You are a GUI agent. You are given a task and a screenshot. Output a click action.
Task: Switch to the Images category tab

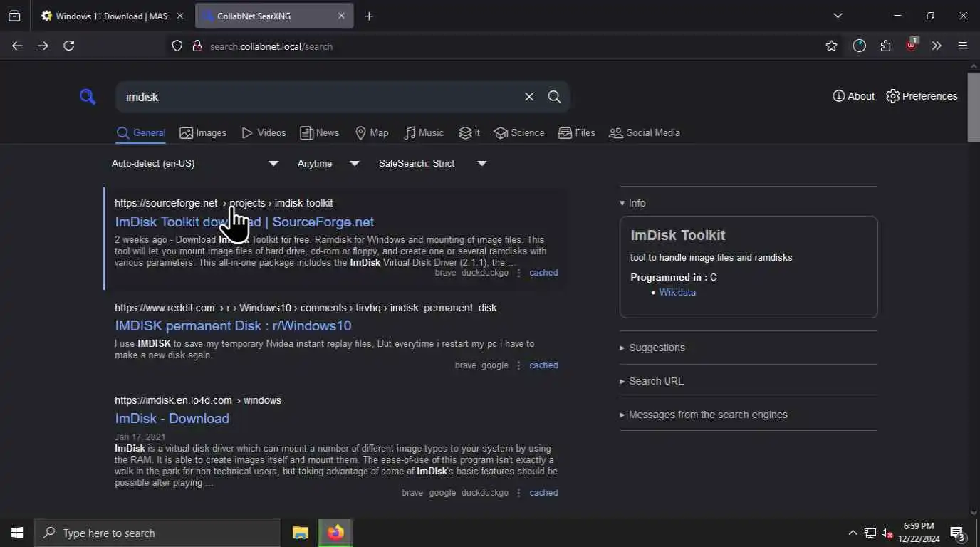click(x=203, y=133)
